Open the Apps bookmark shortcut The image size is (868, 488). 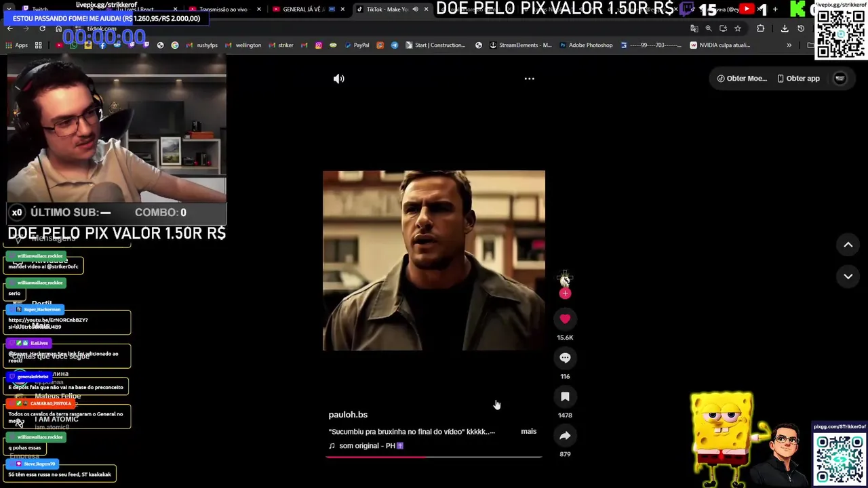click(x=17, y=45)
